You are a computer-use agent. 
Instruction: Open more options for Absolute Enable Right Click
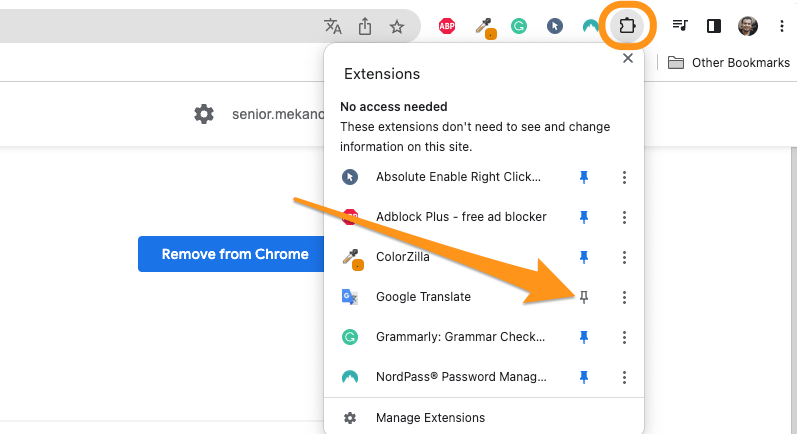click(x=624, y=177)
